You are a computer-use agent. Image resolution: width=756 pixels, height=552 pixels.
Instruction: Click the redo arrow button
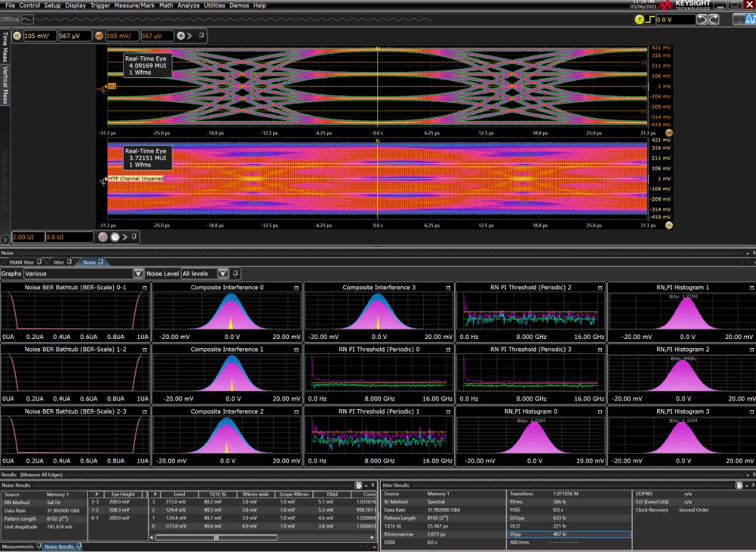coord(713,19)
